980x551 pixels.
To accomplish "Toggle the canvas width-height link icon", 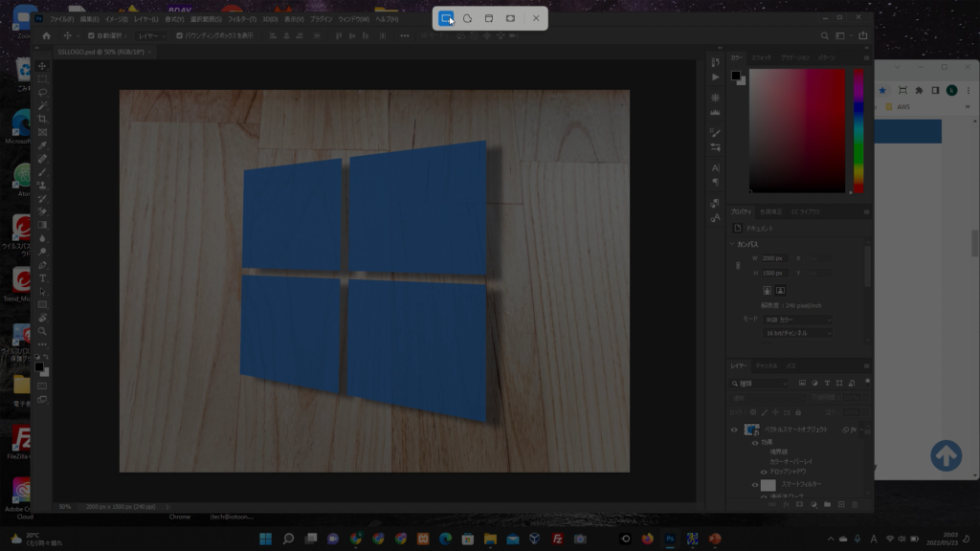I will click(x=738, y=266).
